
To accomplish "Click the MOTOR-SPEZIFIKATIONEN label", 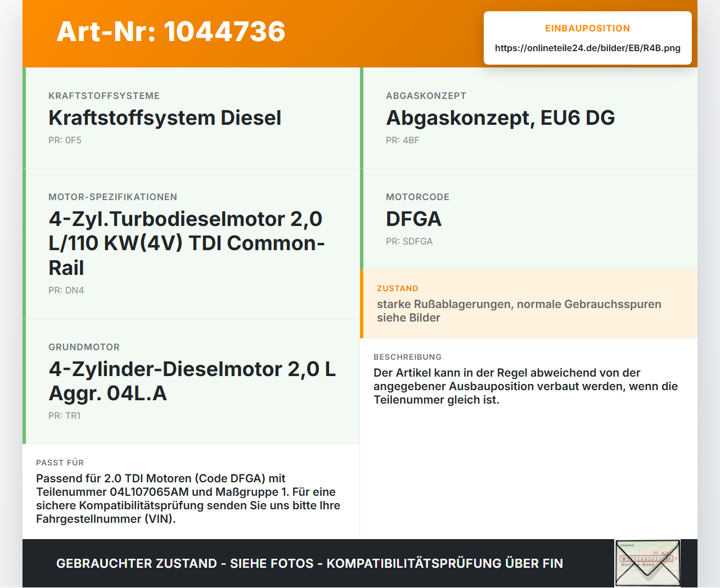I will tap(113, 197).
